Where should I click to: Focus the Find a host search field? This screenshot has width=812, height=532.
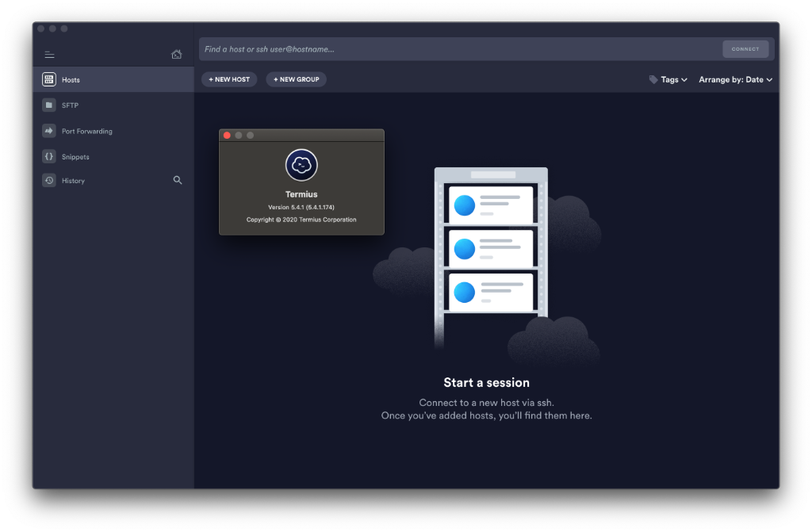pyautogui.click(x=460, y=49)
